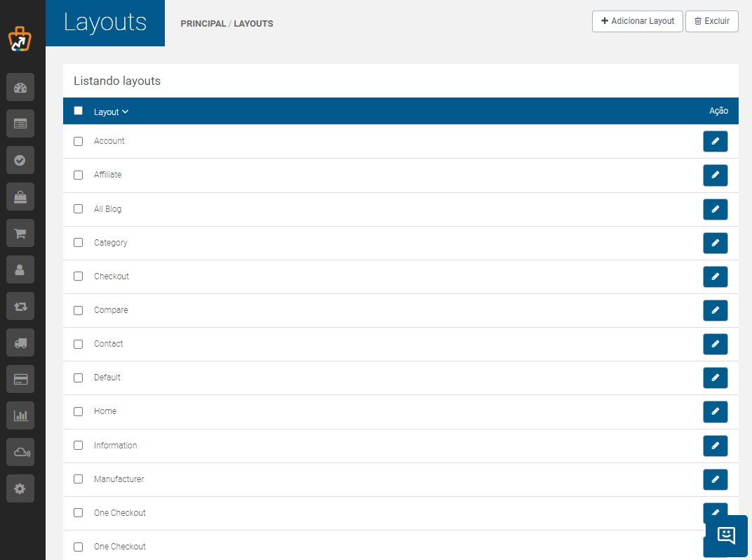Check the Affiliate row checkbox
752x560 pixels.
78,175
